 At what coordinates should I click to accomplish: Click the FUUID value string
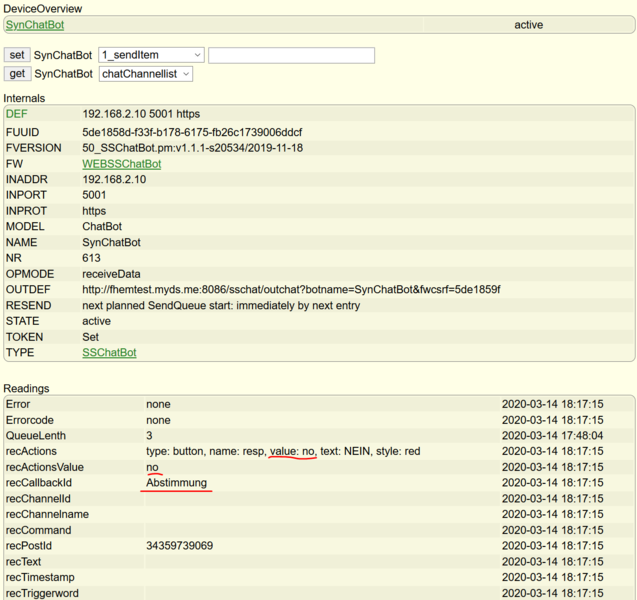(192, 132)
